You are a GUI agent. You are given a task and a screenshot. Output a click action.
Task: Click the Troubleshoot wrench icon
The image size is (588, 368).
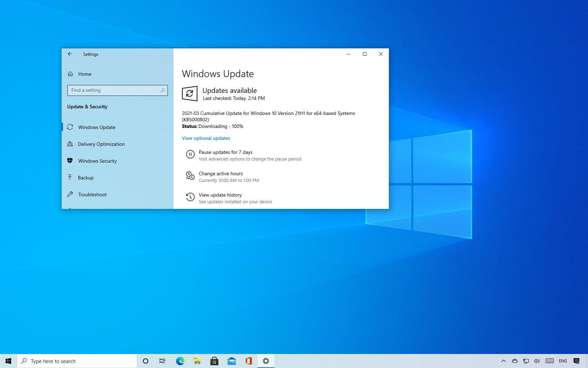tap(70, 194)
